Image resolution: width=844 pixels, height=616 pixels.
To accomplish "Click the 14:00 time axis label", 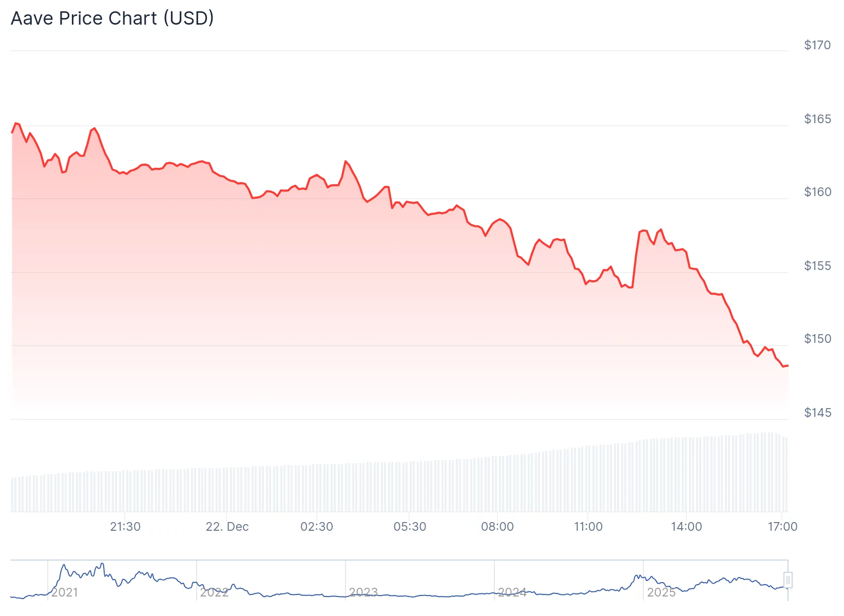I will pos(686,527).
